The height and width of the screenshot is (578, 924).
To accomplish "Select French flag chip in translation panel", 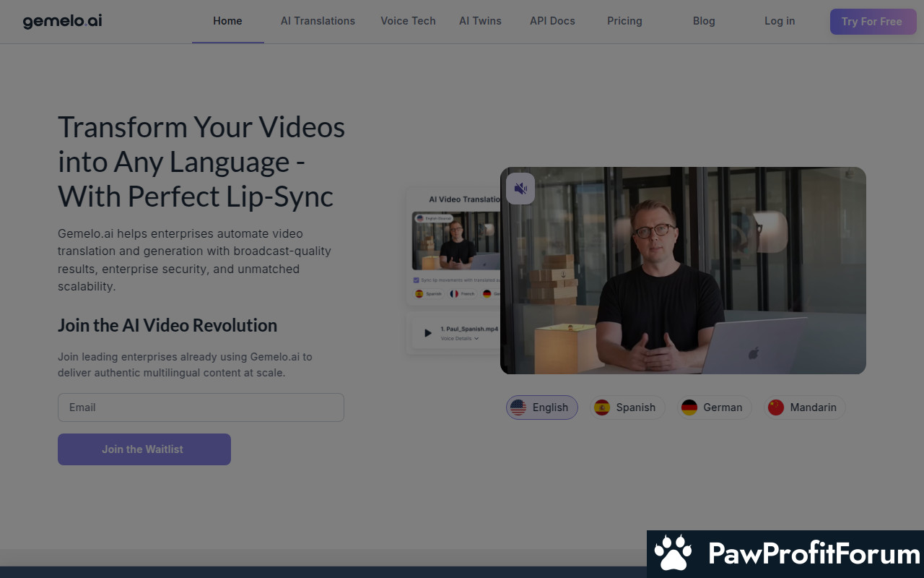I will pyautogui.click(x=462, y=294).
